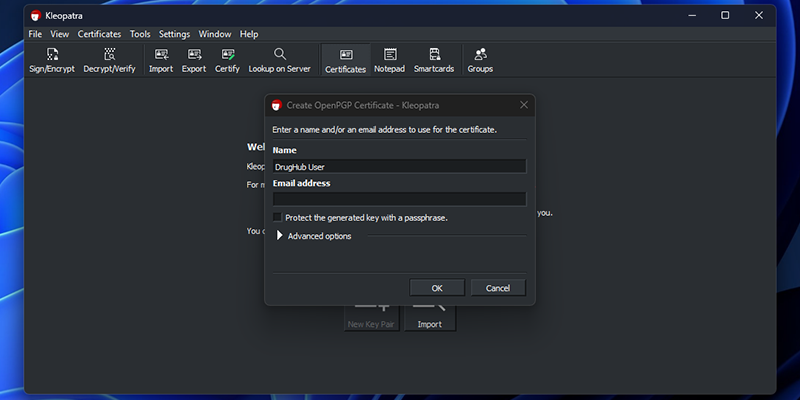Click the Certify toolbar icon
This screenshot has width=800, height=400.
point(227,60)
